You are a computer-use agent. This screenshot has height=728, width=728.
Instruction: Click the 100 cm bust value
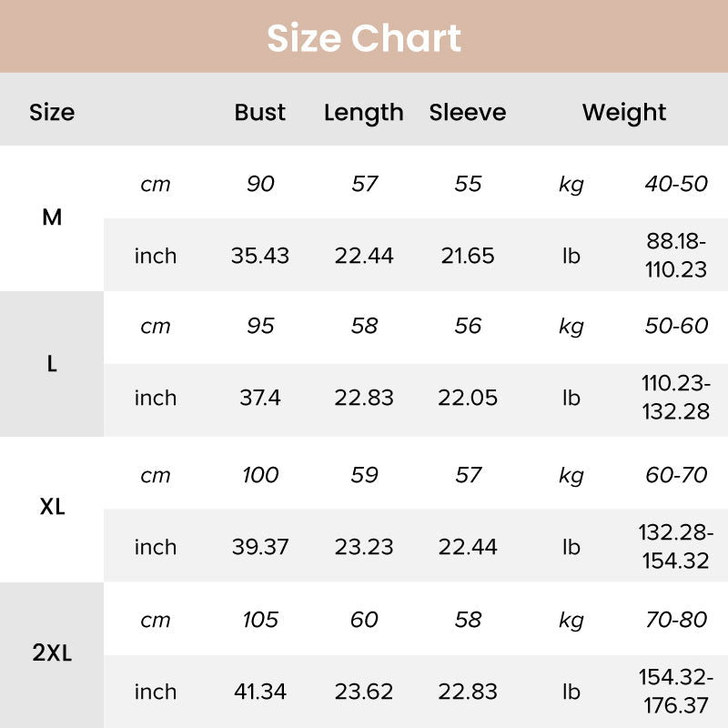point(260,475)
